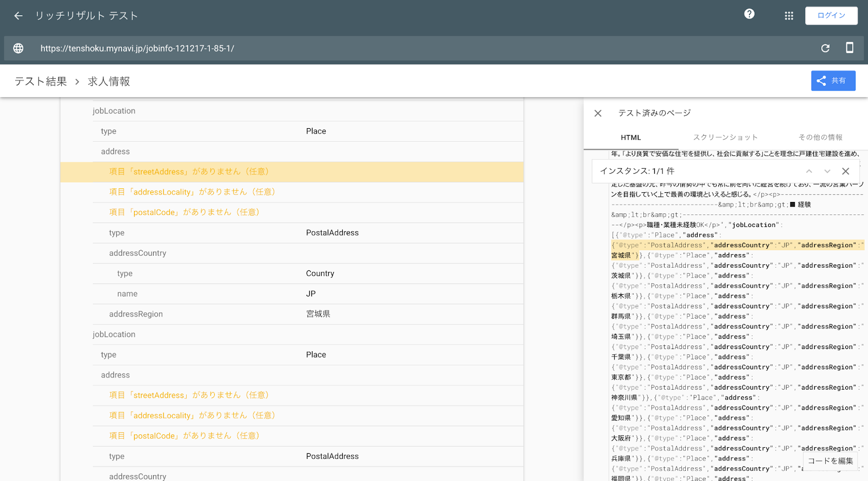
Task: Click second type Place row
Action: click(x=308, y=355)
